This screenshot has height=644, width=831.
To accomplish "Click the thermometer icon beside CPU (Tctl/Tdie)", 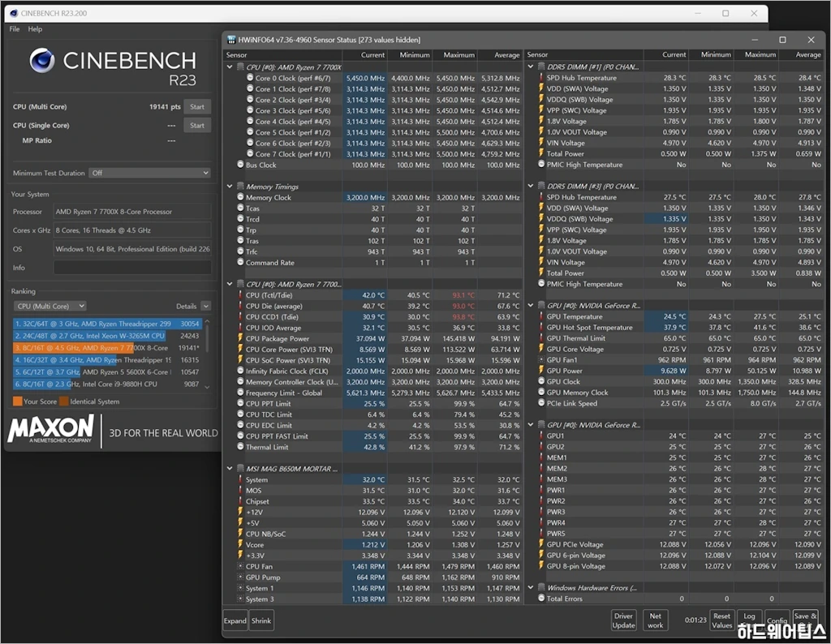I will pos(240,295).
